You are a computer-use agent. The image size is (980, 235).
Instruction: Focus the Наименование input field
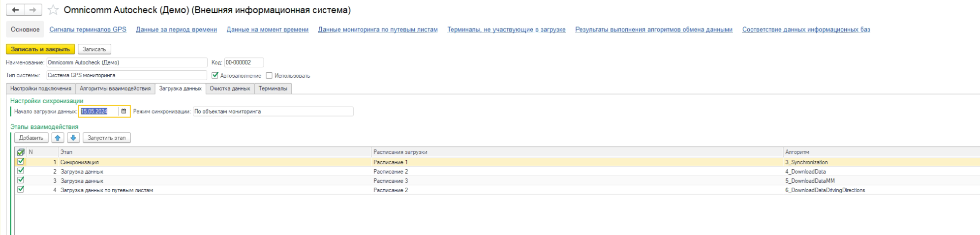127,62
